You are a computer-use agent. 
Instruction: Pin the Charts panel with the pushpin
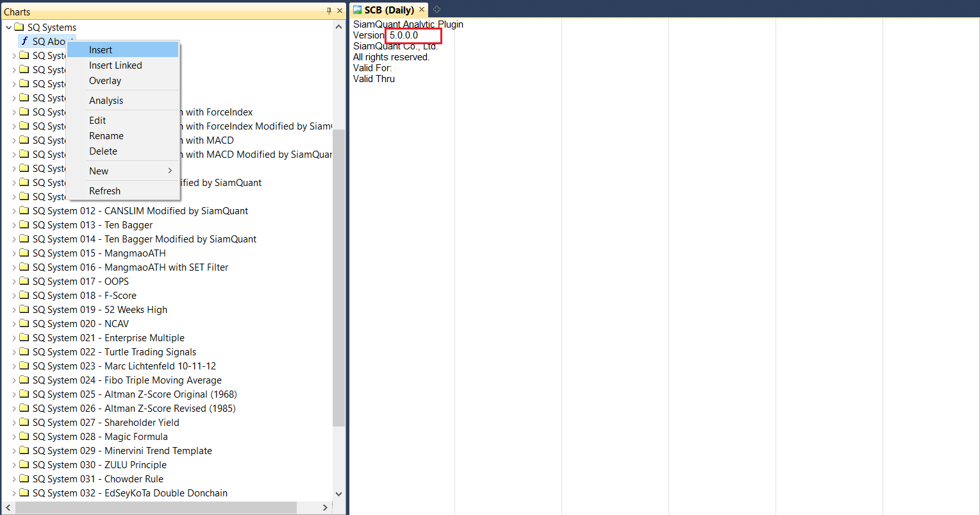(x=329, y=11)
